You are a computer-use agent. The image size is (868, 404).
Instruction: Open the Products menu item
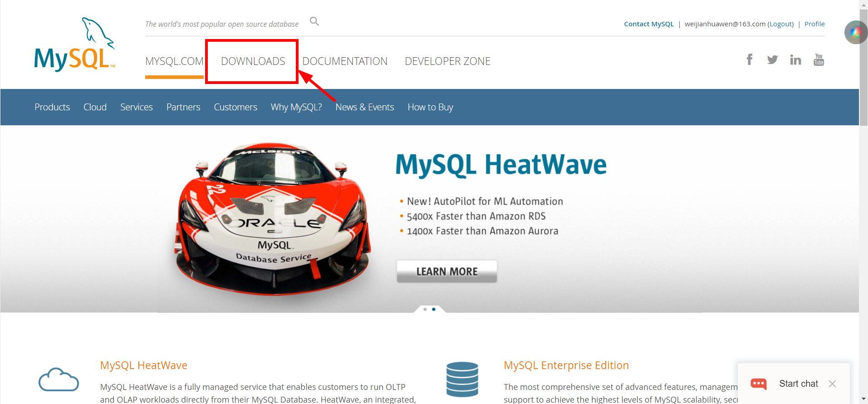[x=52, y=107]
